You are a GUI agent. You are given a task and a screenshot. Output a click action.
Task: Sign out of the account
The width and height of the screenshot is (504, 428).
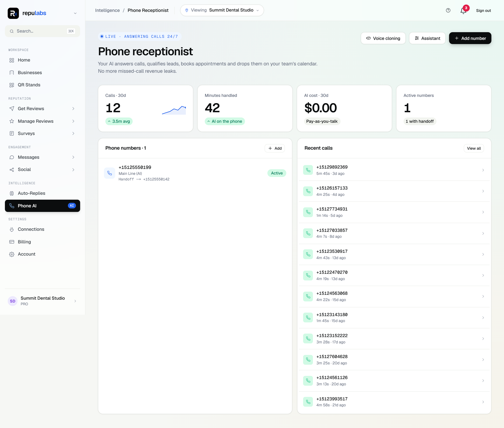[483, 11]
